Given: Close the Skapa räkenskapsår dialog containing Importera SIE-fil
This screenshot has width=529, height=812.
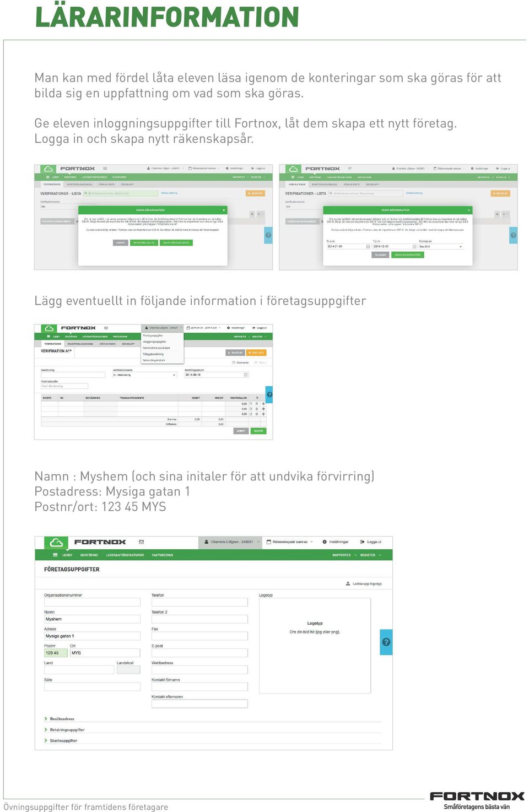Looking at the screenshot, I should [x=224, y=210].
